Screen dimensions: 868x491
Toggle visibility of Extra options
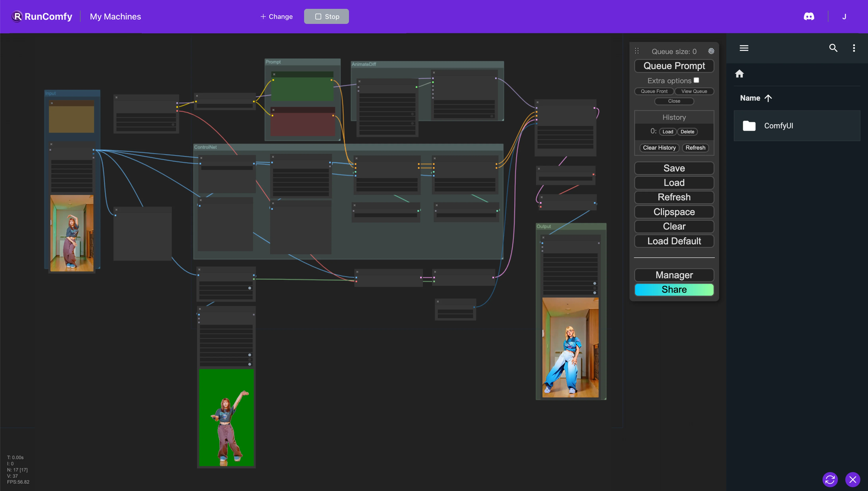point(696,80)
